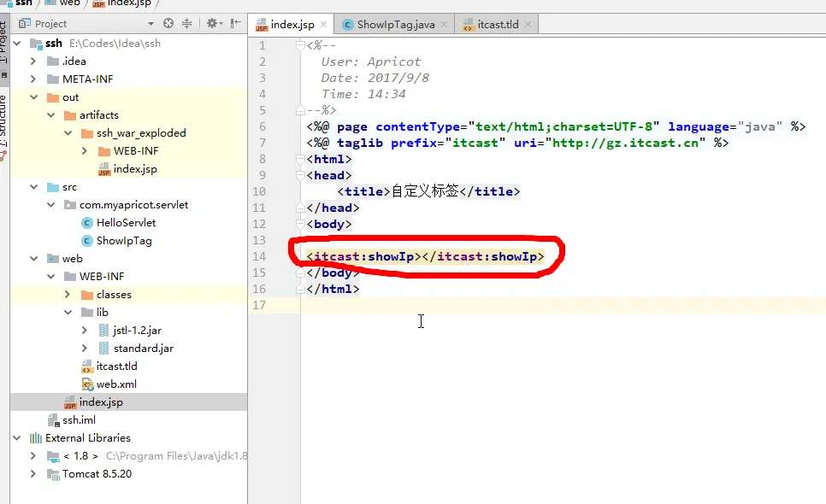Screen dimensions: 826x504
Task: Collapse the lib folder
Action: 68,312
